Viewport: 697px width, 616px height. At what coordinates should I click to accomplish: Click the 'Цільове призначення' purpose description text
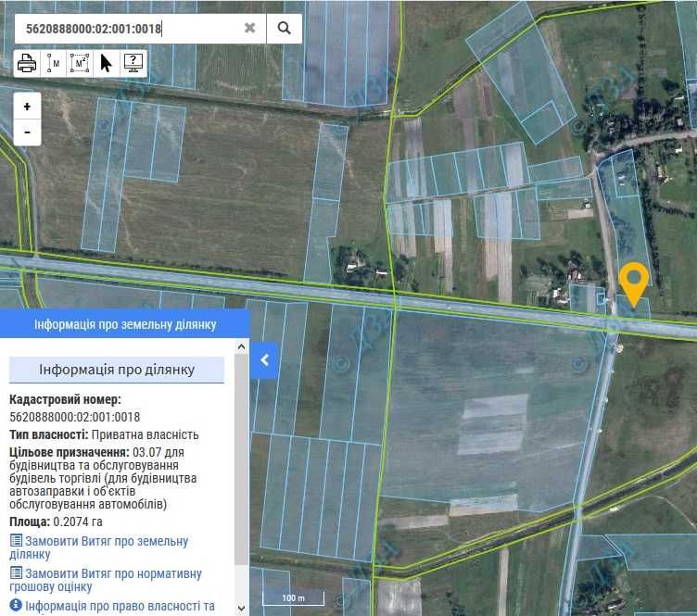[x=103, y=478]
